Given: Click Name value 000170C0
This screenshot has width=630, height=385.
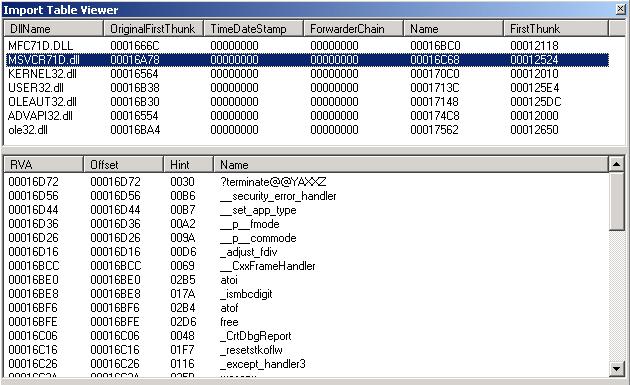Looking at the screenshot, I should 435,74.
